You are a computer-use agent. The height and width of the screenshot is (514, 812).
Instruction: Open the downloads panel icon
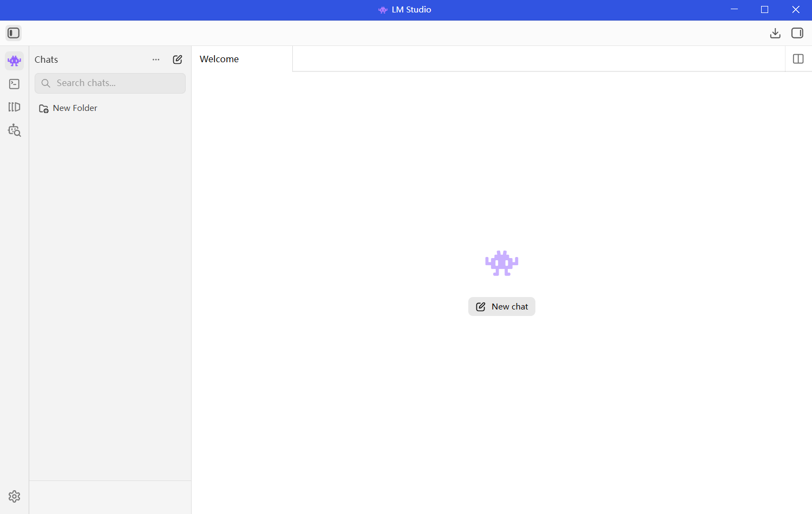(x=775, y=33)
